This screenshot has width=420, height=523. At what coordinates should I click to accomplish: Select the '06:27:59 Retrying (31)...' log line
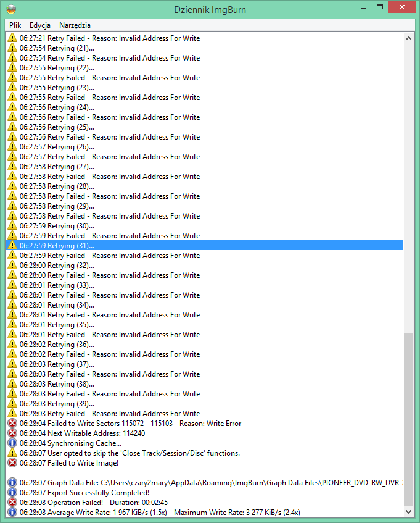tap(205, 246)
